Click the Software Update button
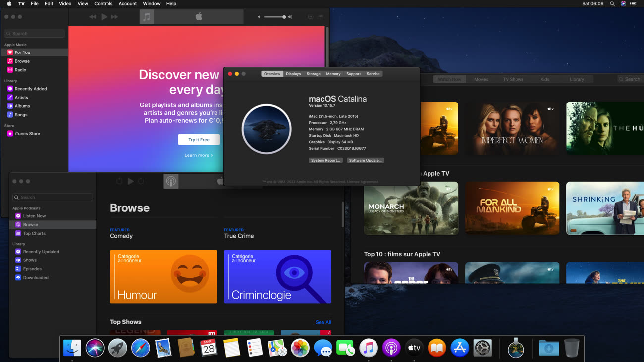Screen dimensions: 644x362 point(365,160)
